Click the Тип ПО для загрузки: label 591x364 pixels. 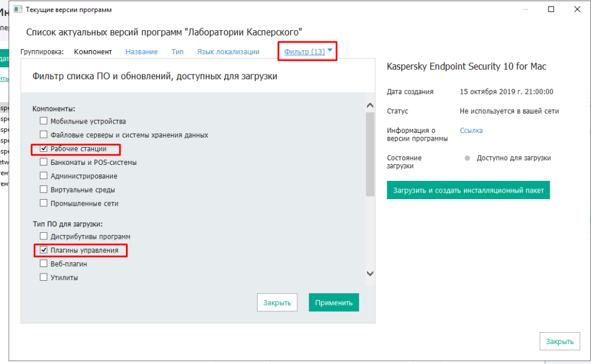coord(68,224)
